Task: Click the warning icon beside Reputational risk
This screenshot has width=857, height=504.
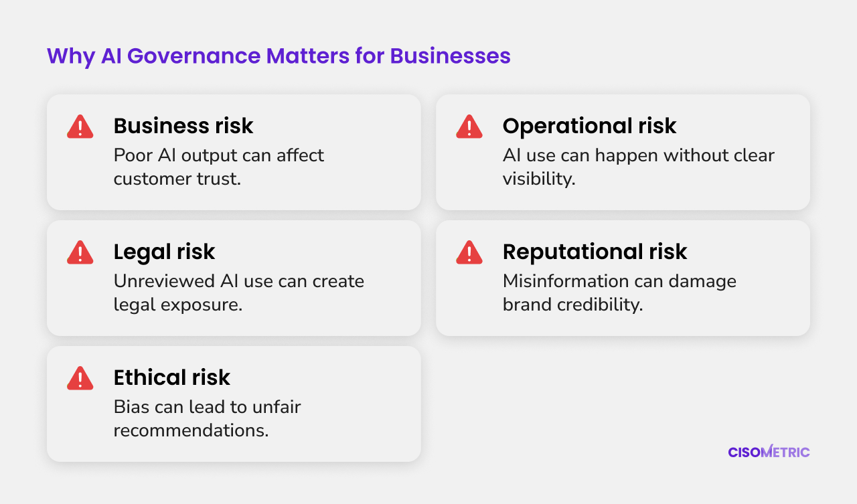Action: [469, 252]
